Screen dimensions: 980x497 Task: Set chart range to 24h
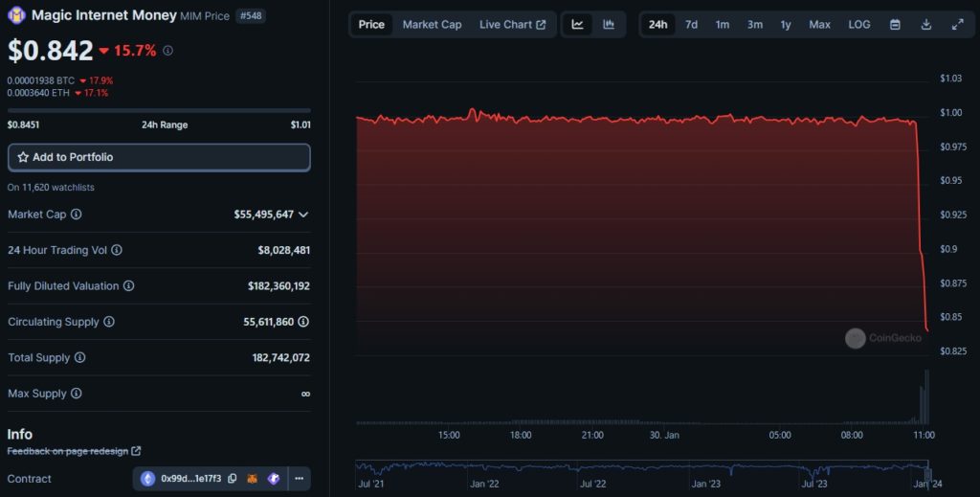pos(657,24)
